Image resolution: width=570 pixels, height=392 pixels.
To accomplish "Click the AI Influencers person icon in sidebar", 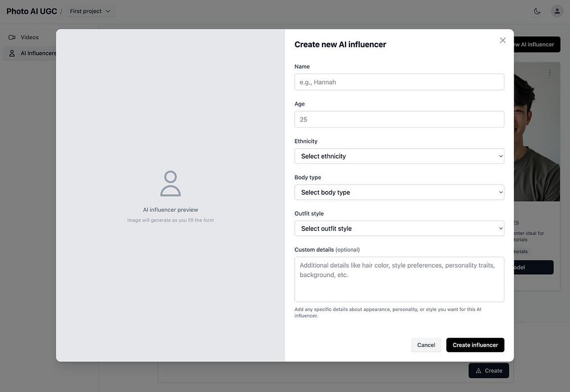I will [x=12, y=53].
